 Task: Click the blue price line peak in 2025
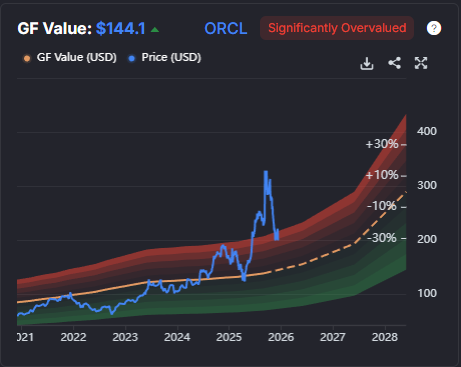(x=266, y=172)
